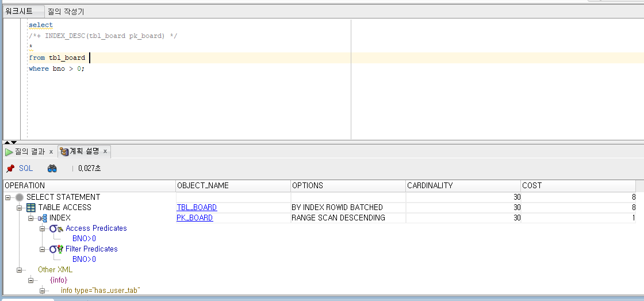Place cursor on the from tbl_board line

coord(57,58)
